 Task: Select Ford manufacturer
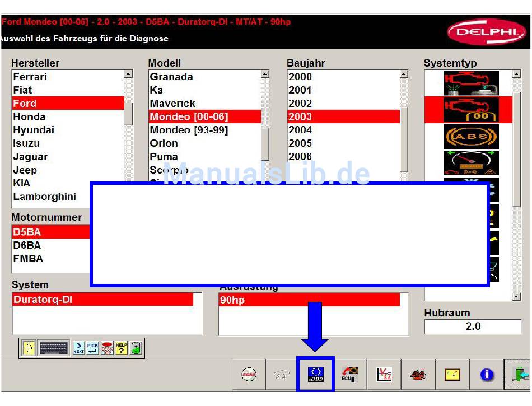click(x=68, y=103)
